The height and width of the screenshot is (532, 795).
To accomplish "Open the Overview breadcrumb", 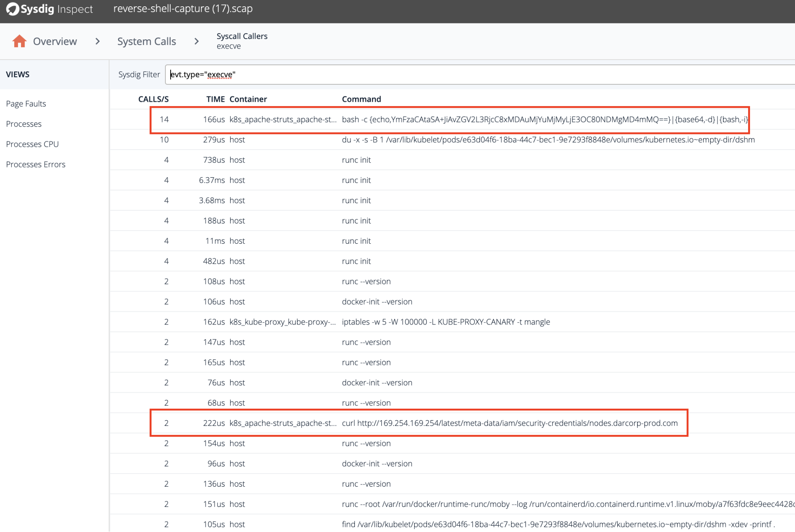I will 55,41.
